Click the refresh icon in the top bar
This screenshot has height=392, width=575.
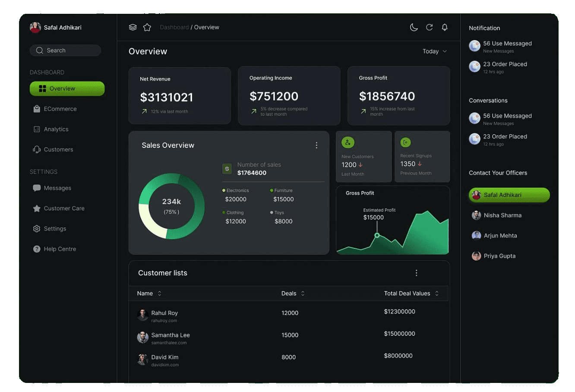(430, 27)
